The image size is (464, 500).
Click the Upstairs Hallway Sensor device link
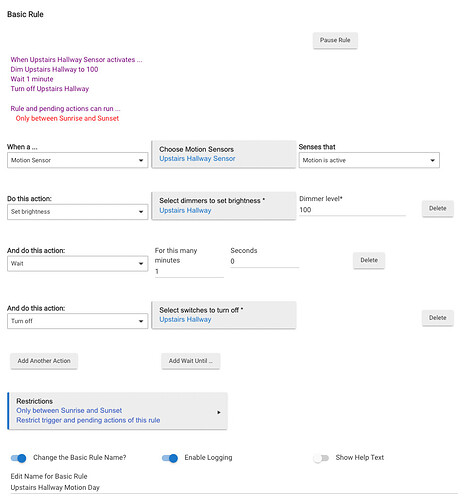pyautogui.click(x=197, y=159)
